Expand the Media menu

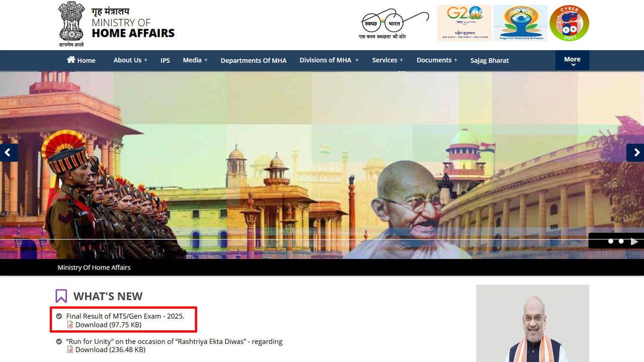195,60
